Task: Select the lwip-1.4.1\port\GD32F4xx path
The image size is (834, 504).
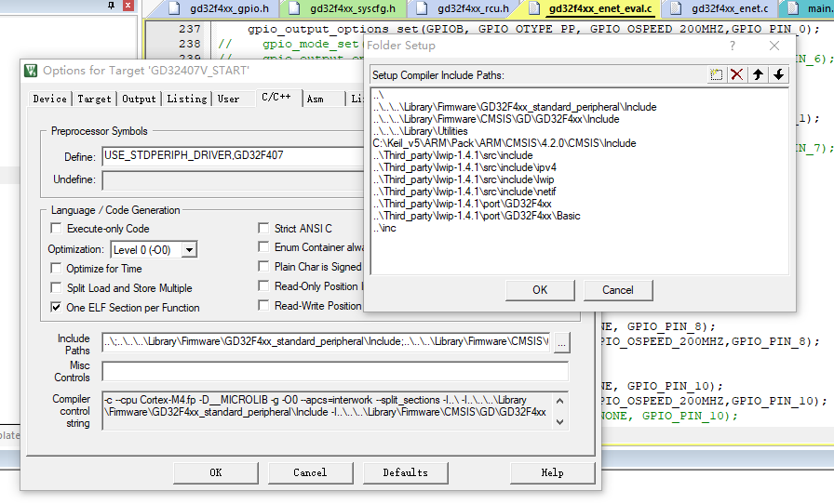Action: (463, 204)
